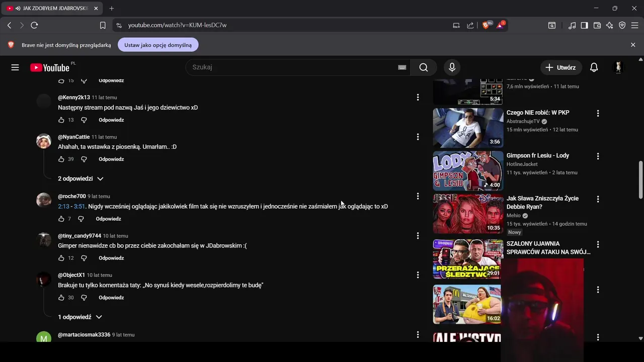Open a new browser tab

click(112, 9)
